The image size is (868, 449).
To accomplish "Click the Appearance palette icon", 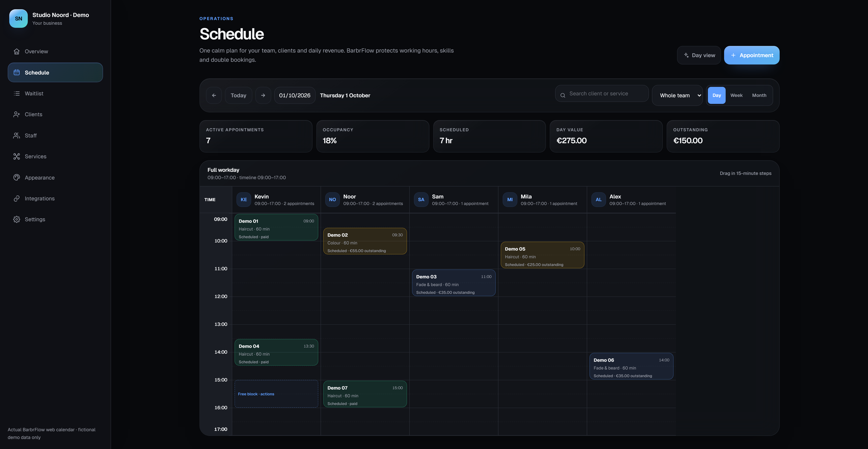I will pyautogui.click(x=17, y=177).
